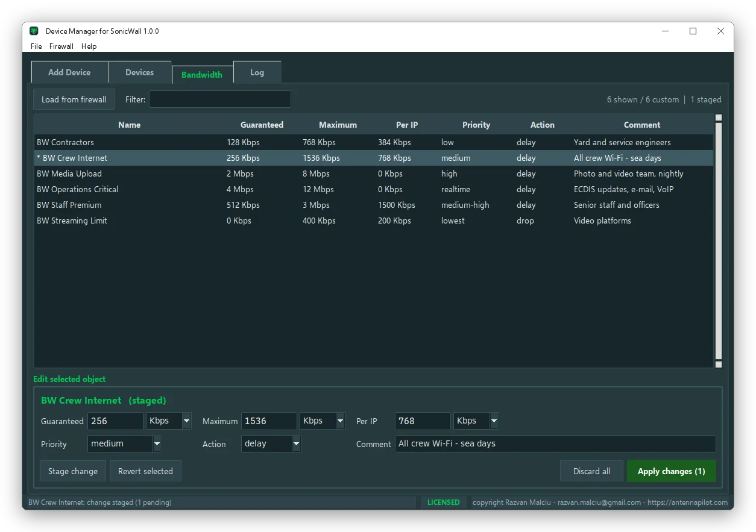
Task: Sort by the Maximum column header
Action: (338, 125)
